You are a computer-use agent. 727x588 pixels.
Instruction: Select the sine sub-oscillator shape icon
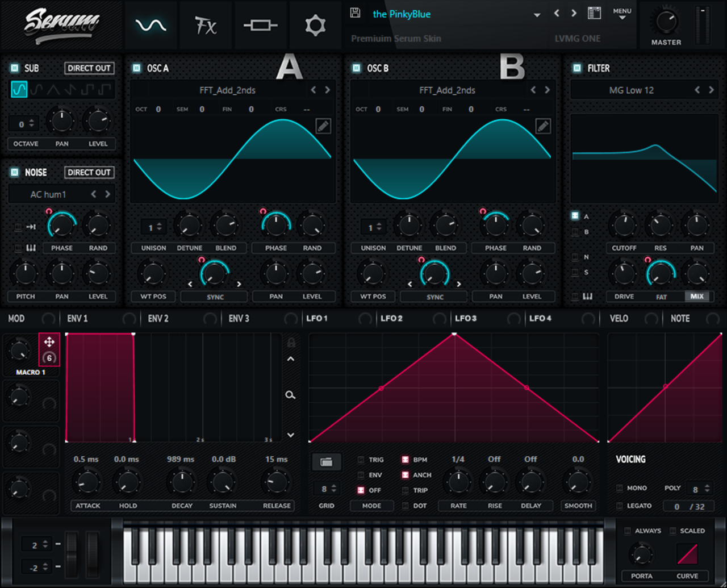[x=19, y=89]
